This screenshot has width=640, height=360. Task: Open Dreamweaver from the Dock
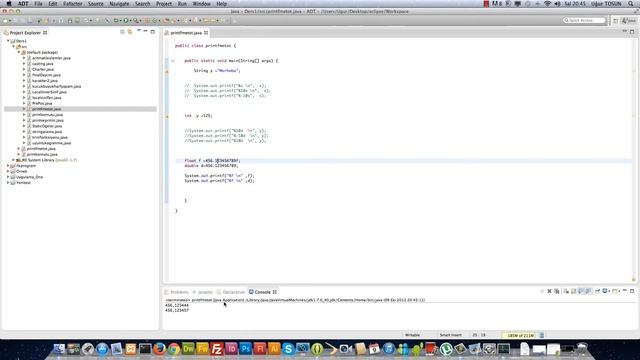click(x=188, y=349)
